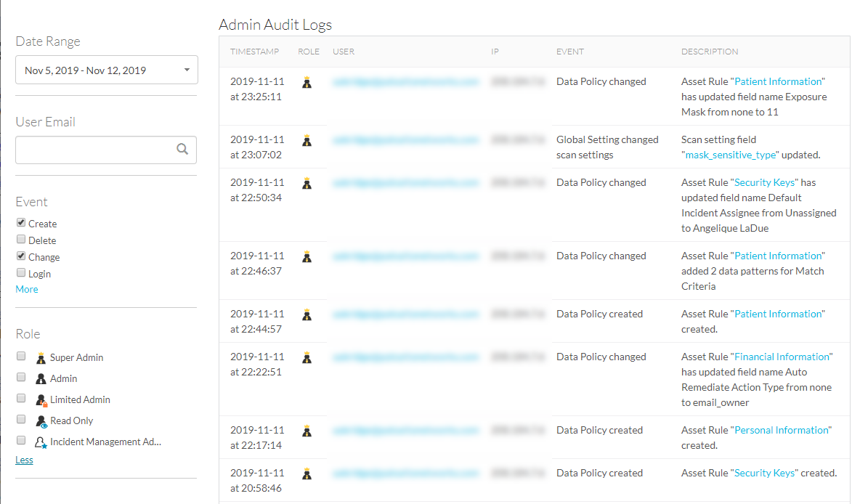Click the Admin role icon in filter

[x=41, y=378]
